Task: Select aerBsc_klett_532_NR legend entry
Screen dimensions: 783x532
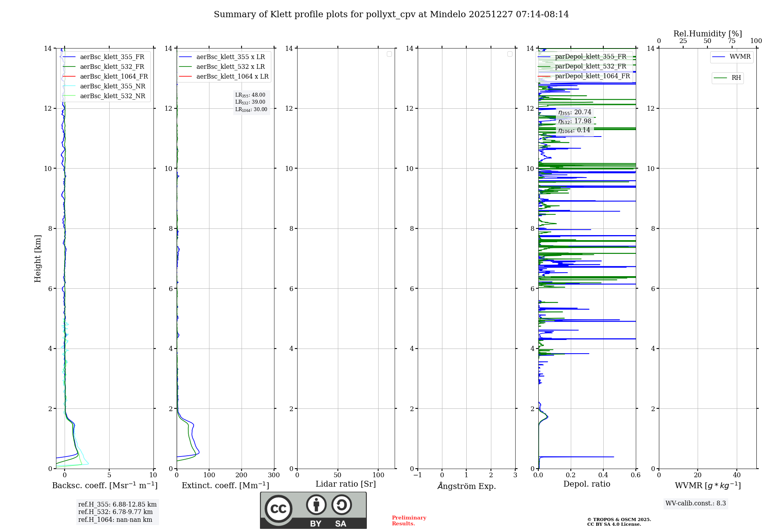Action: [112, 96]
